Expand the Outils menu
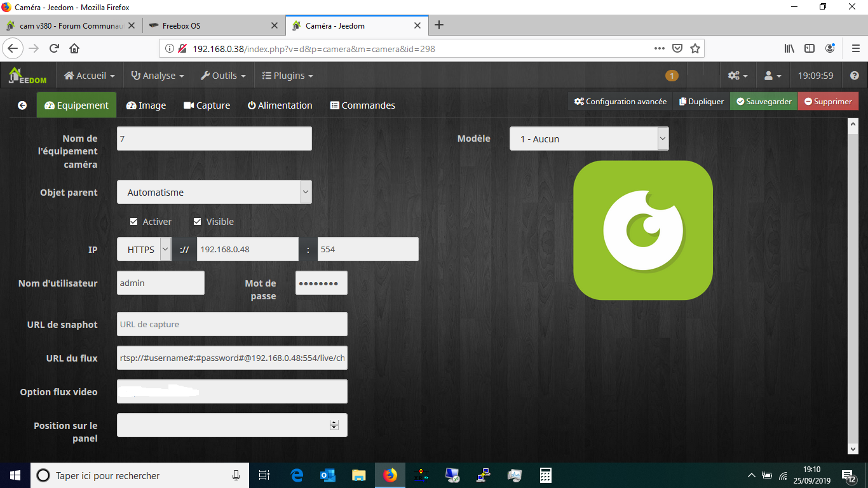 (x=223, y=76)
